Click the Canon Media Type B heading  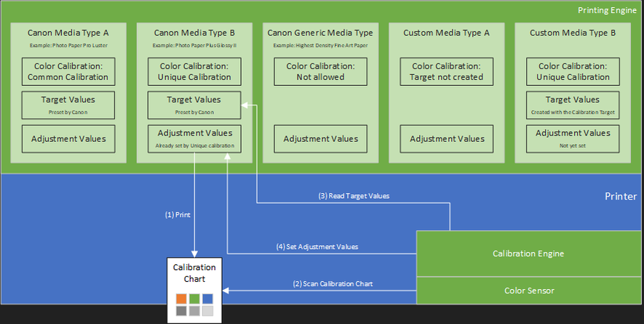194,33
